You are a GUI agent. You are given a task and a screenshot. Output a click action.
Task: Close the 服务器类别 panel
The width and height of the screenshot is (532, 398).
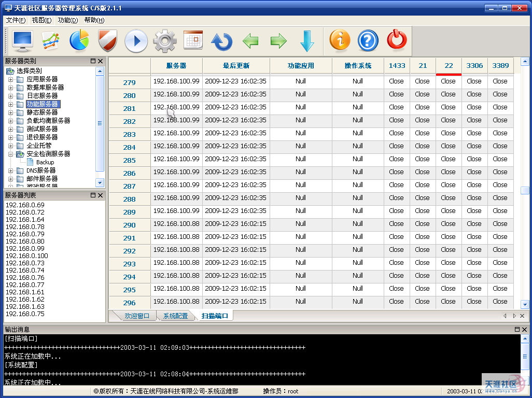coord(100,61)
